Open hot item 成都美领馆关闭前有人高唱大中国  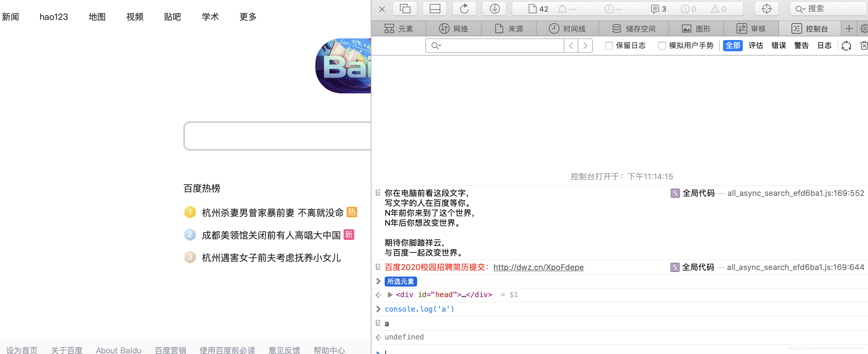[271, 235]
